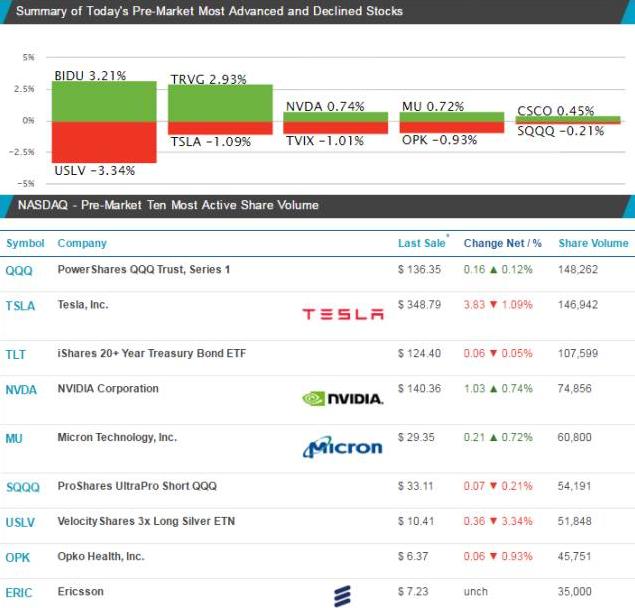Select share volume 146,942
The height and width of the screenshot is (608, 635).
coord(578,305)
